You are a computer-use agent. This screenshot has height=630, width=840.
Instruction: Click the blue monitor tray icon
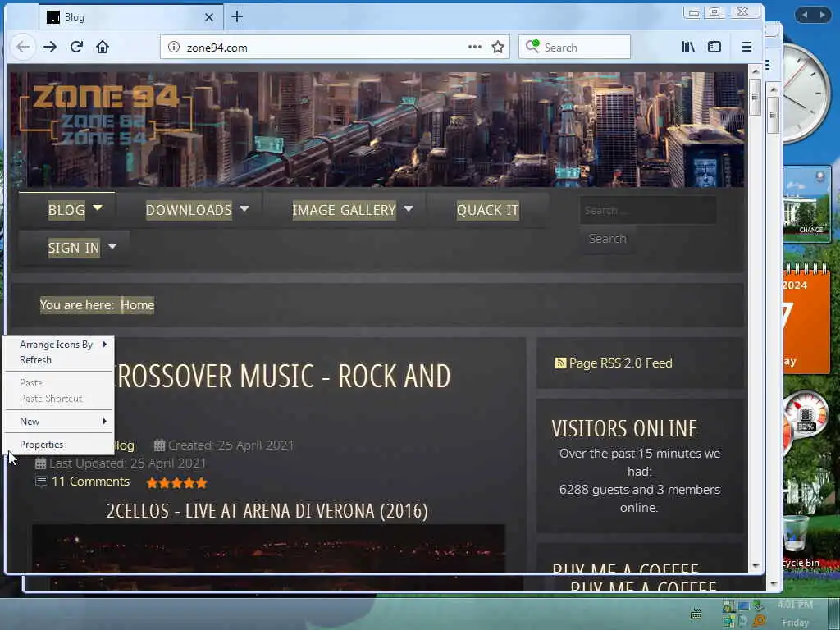point(743,606)
